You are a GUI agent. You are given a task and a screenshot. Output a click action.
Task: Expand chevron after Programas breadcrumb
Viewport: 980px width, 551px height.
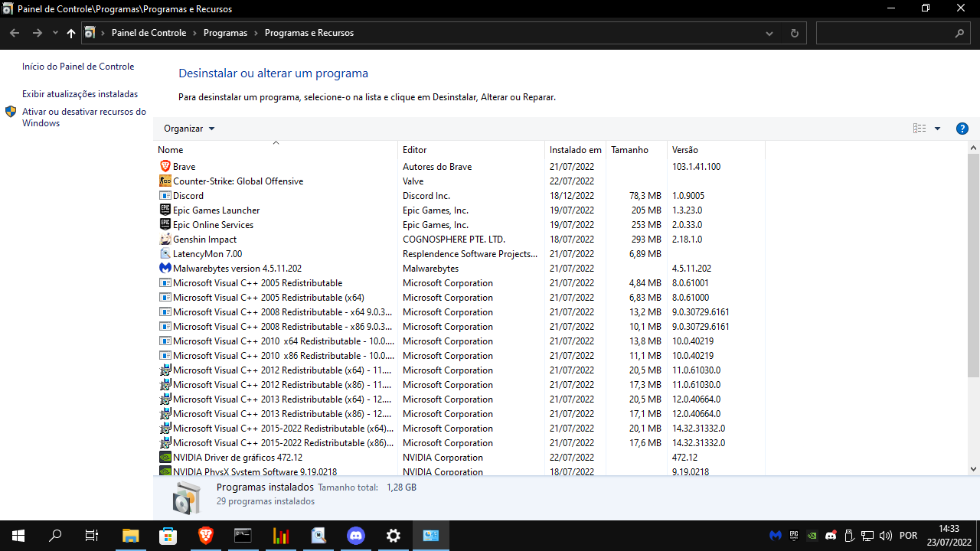tap(256, 33)
